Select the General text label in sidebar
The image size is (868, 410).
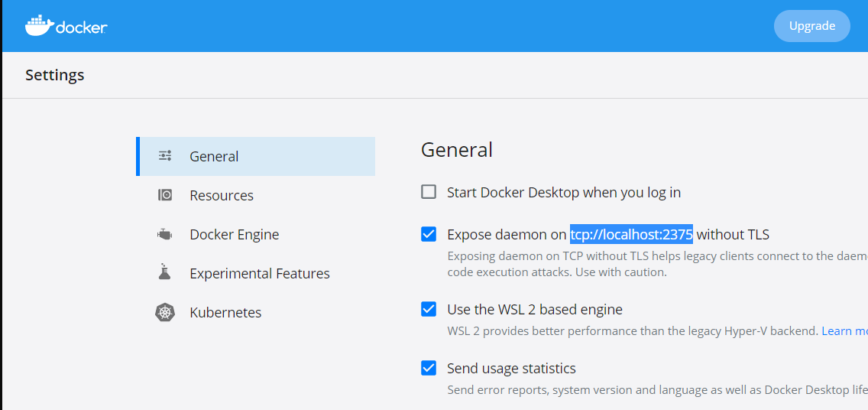coord(214,156)
